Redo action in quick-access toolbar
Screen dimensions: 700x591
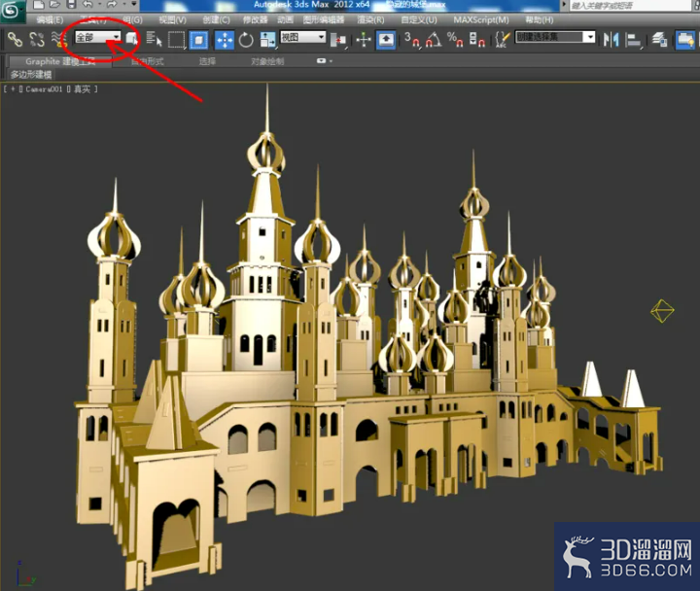tap(111, 5)
